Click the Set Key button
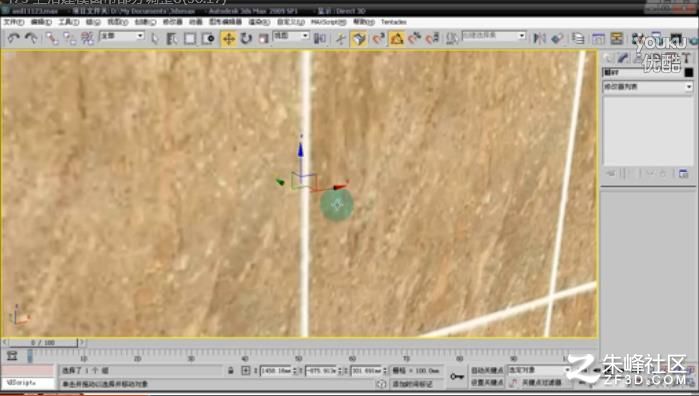 click(487, 383)
